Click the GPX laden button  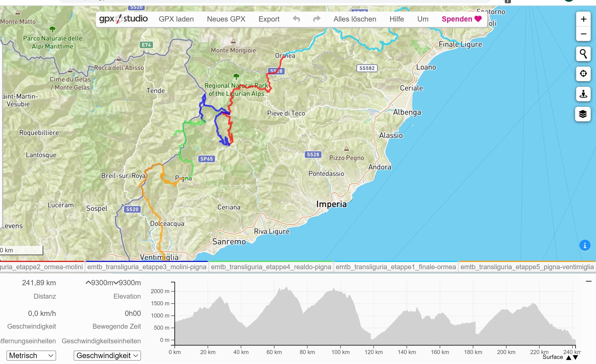176,19
